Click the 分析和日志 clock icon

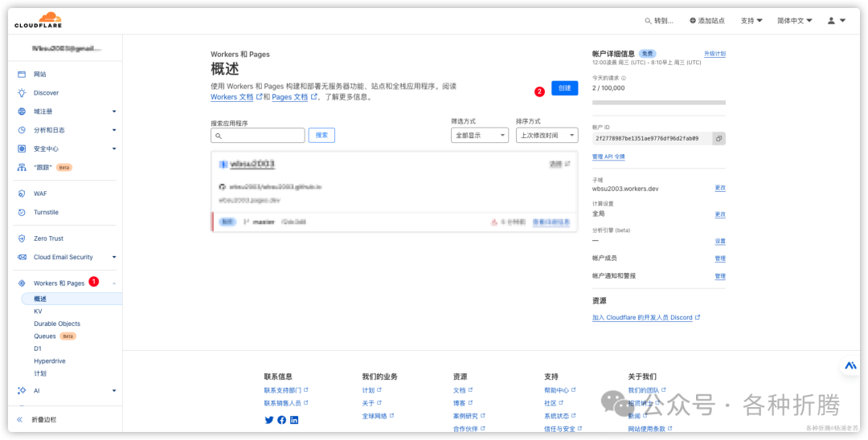coord(22,130)
